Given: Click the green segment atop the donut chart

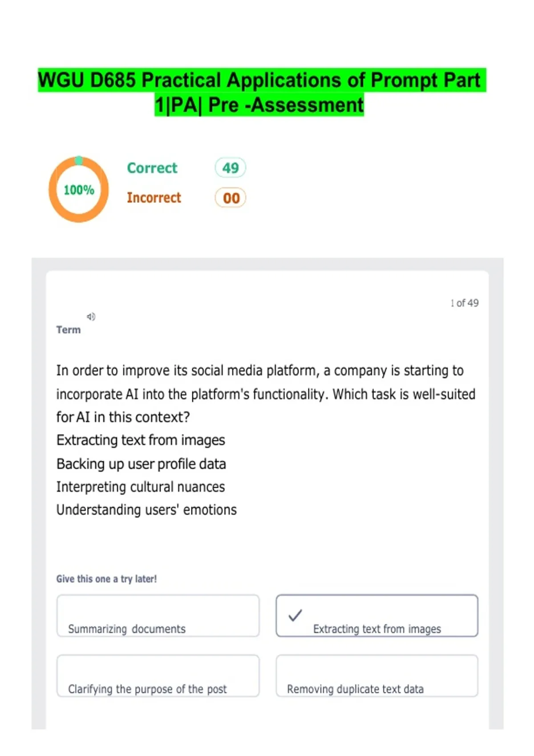Looking at the screenshot, I should pos(79,161).
